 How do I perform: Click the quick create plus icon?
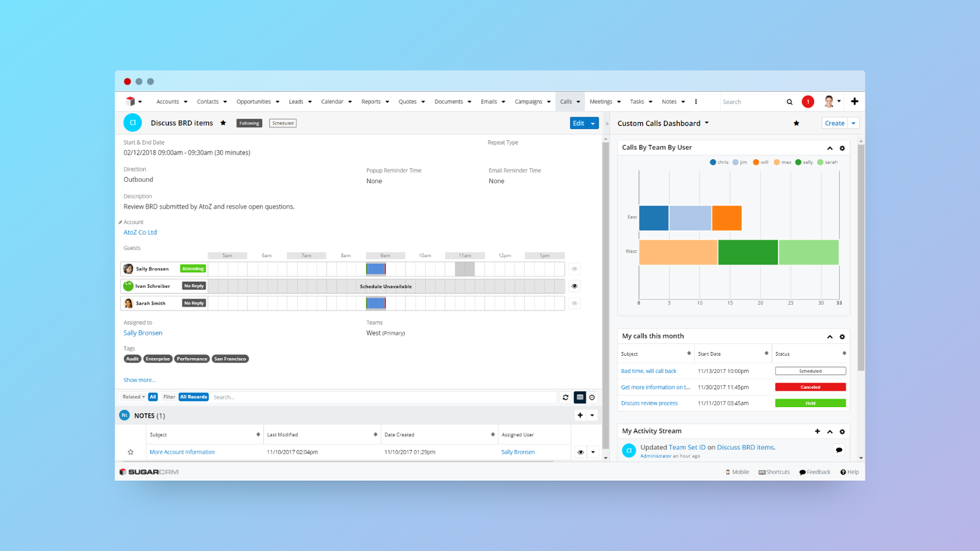pyautogui.click(x=854, y=102)
